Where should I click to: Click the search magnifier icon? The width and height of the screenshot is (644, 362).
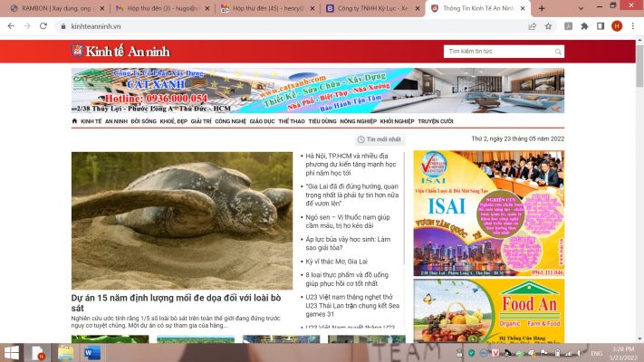click(x=557, y=52)
